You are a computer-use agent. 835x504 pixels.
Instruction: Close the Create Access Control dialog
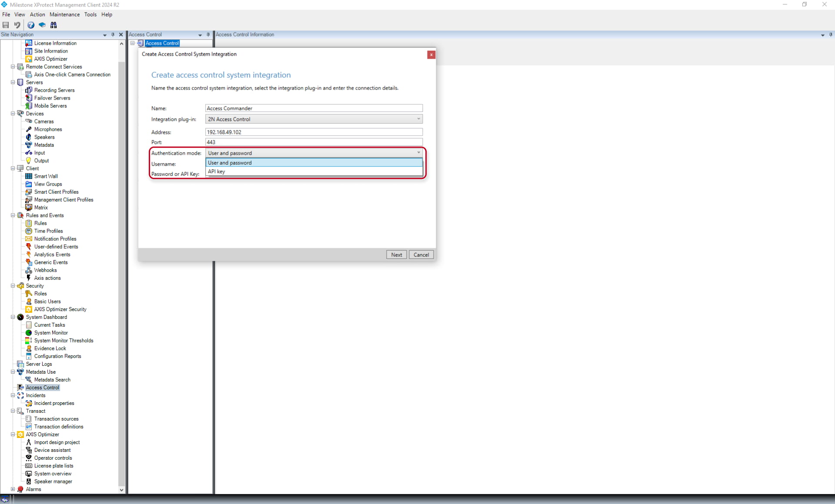point(431,55)
